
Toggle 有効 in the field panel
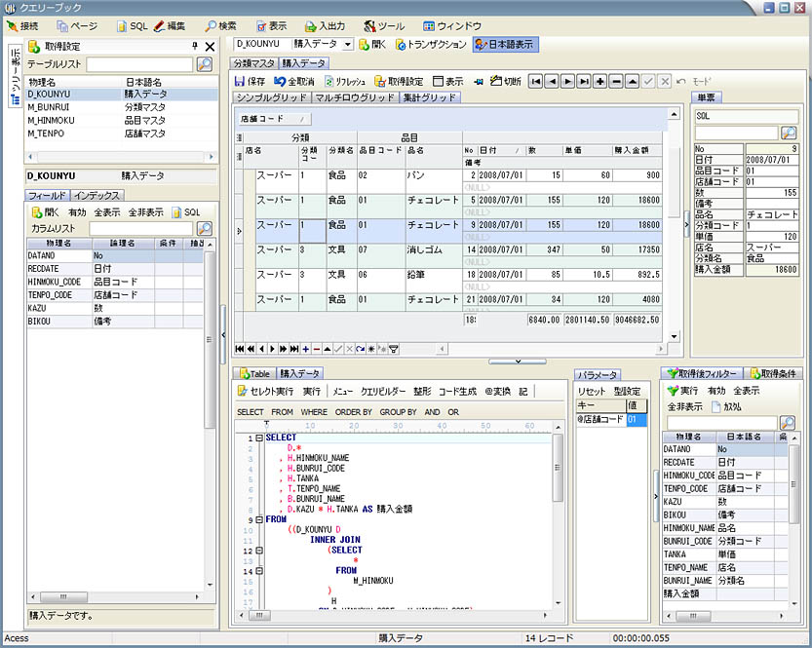pos(77,211)
